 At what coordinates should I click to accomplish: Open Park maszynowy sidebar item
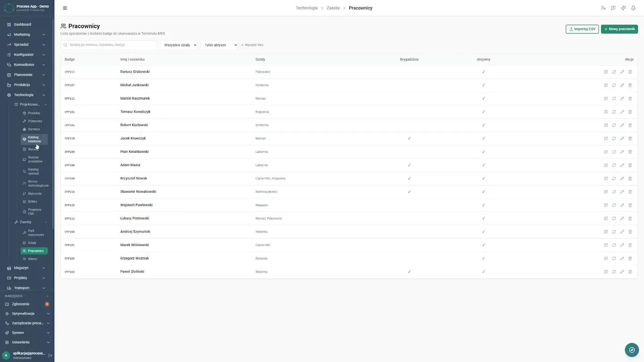[x=34, y=233]
